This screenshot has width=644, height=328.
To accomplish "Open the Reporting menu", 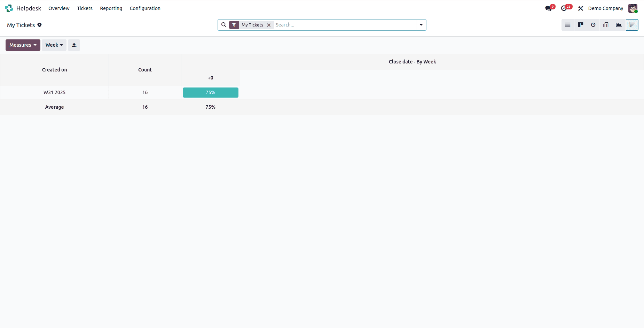I will [x=111, y=8].
